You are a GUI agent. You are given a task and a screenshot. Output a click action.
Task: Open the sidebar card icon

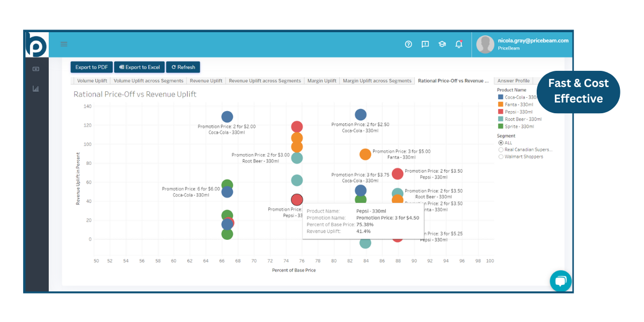point(36,69)
